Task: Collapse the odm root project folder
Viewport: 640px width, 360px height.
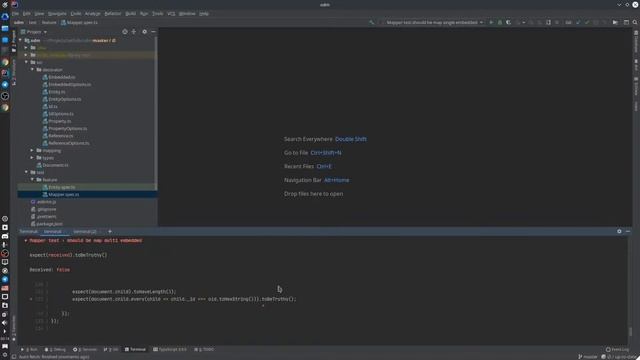Action: (20, 40)
